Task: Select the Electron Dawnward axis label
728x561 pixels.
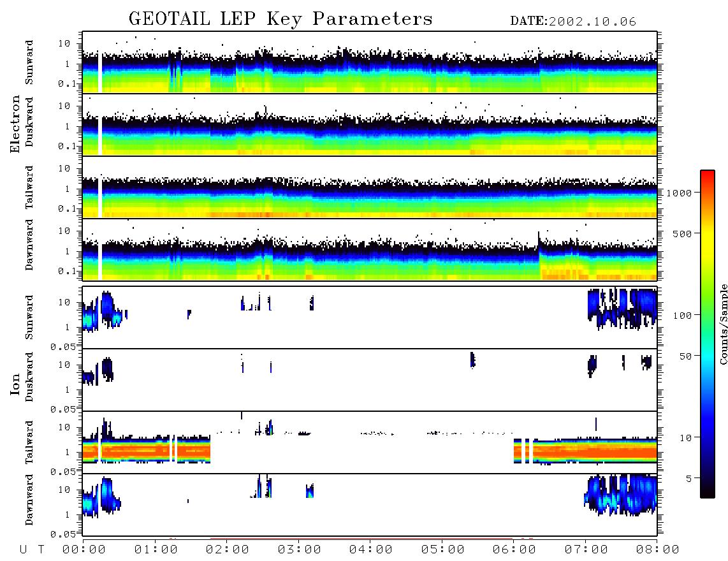Action: point(29,245)
